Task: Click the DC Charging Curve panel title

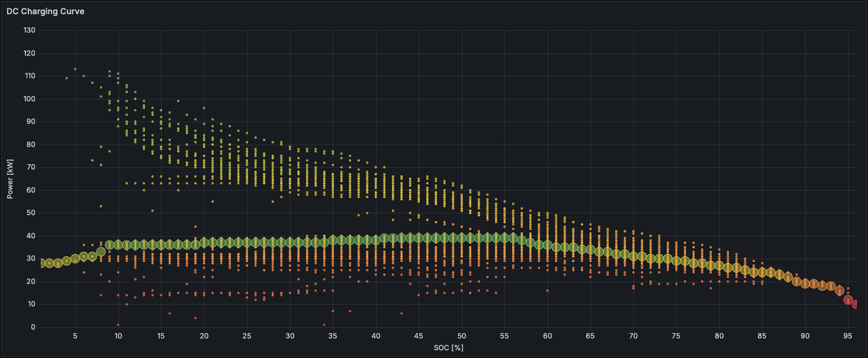Action: point(46,11)
